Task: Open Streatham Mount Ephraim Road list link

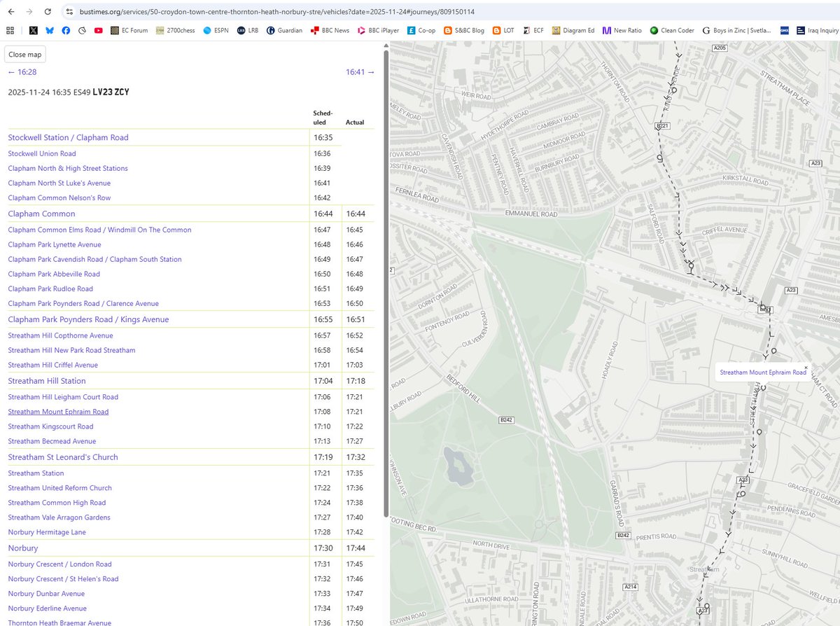Action: [x=58, y=412]
